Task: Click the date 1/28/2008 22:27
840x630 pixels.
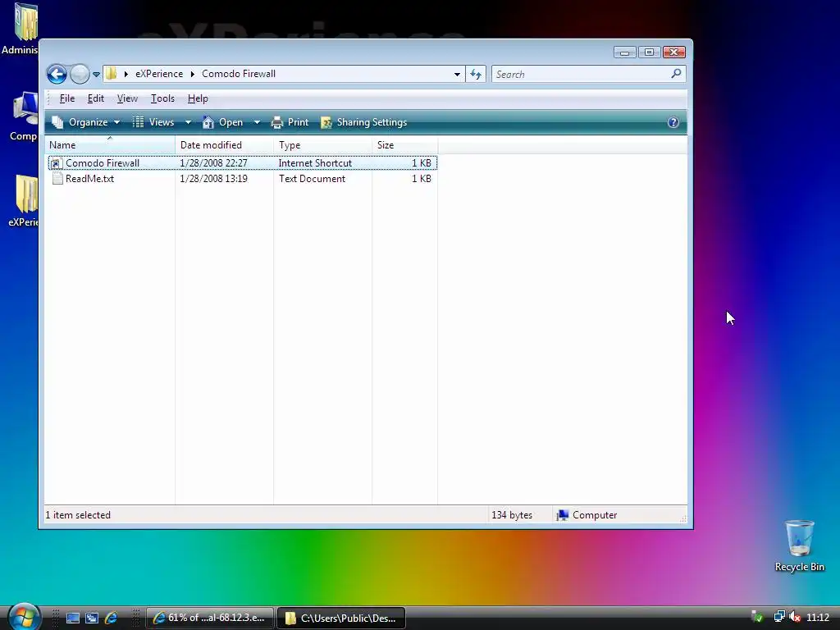Action: tap(214, 163)
